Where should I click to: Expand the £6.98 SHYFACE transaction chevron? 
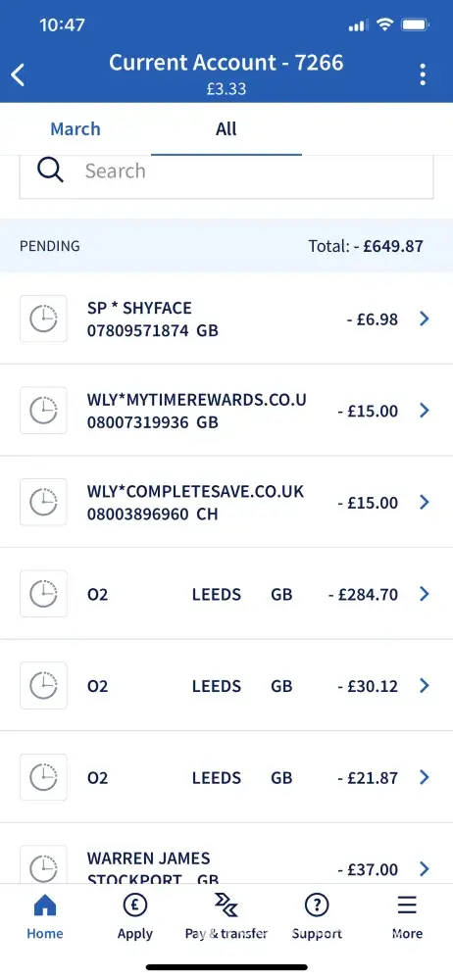click(425, 318)
